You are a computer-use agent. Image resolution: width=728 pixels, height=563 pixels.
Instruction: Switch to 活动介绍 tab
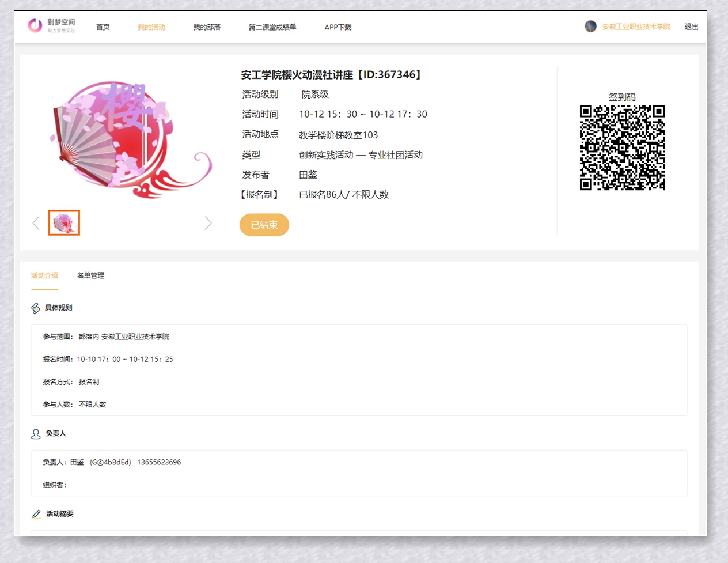(x=44, y=275)
